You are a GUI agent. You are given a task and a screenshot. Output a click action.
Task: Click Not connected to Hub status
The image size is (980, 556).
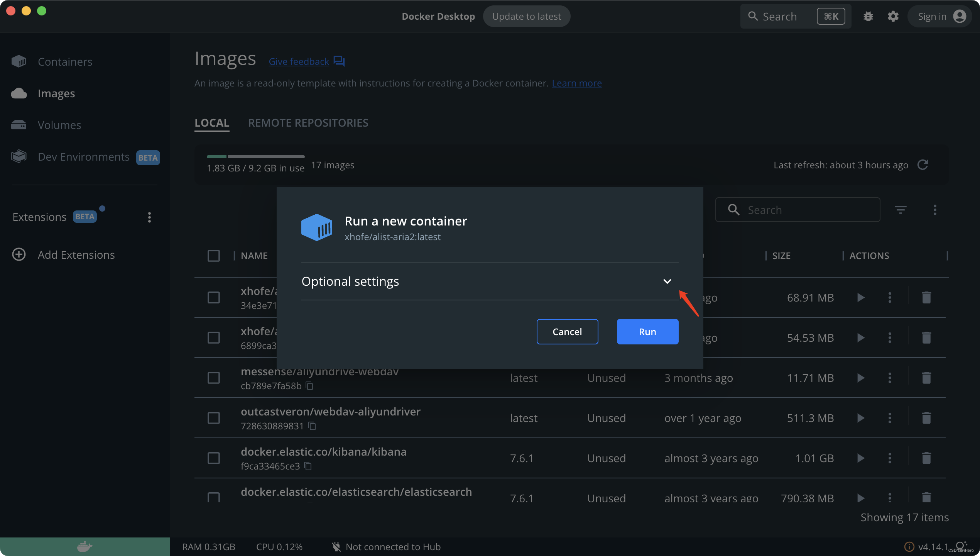(386, 547)
